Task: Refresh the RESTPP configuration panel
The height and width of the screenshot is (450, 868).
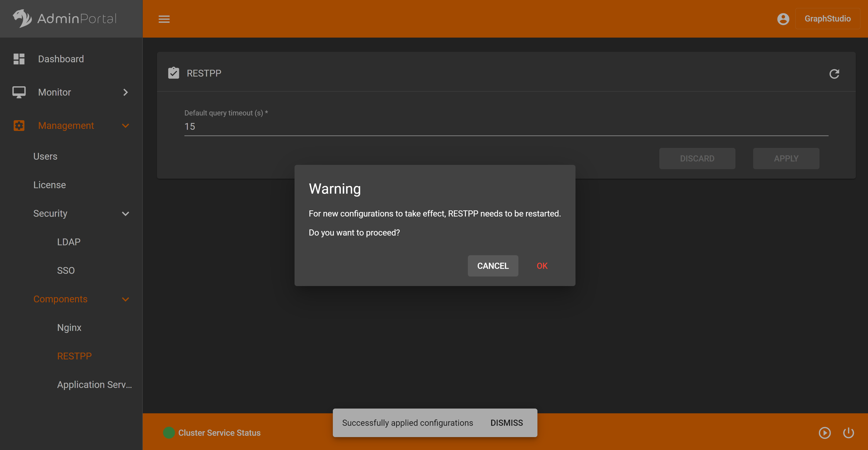Action: (x=834, y=74)
